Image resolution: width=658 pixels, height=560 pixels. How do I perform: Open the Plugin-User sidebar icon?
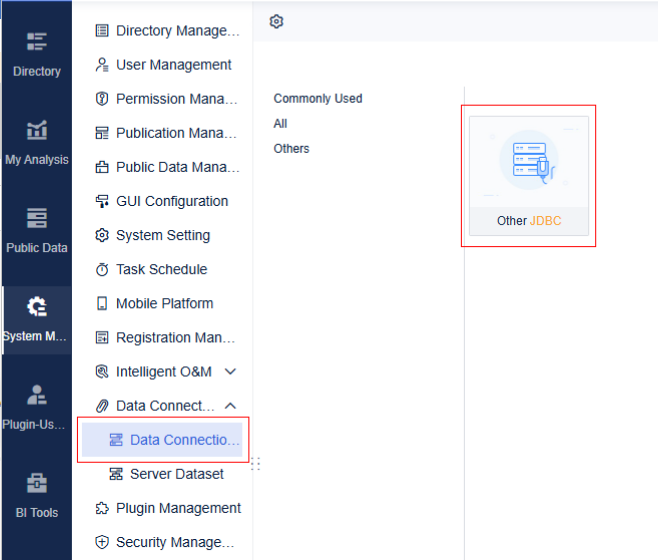click(x=37, y=395)
